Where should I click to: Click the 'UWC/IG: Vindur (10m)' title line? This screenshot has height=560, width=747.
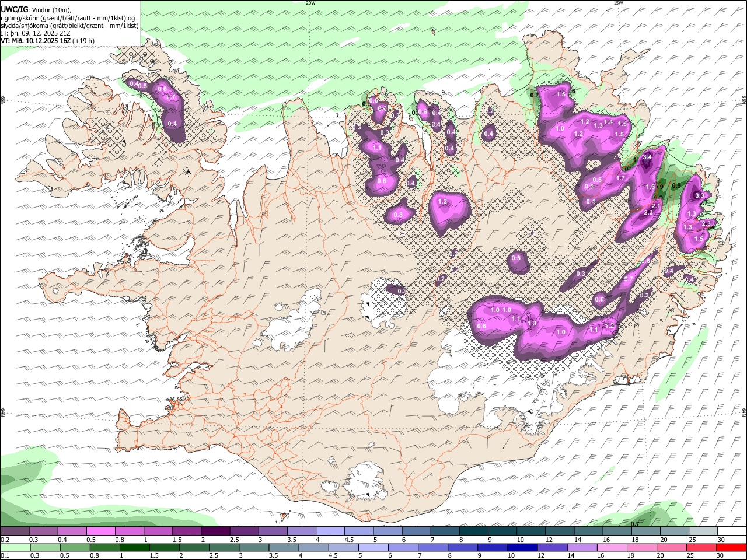pos(36,9)
